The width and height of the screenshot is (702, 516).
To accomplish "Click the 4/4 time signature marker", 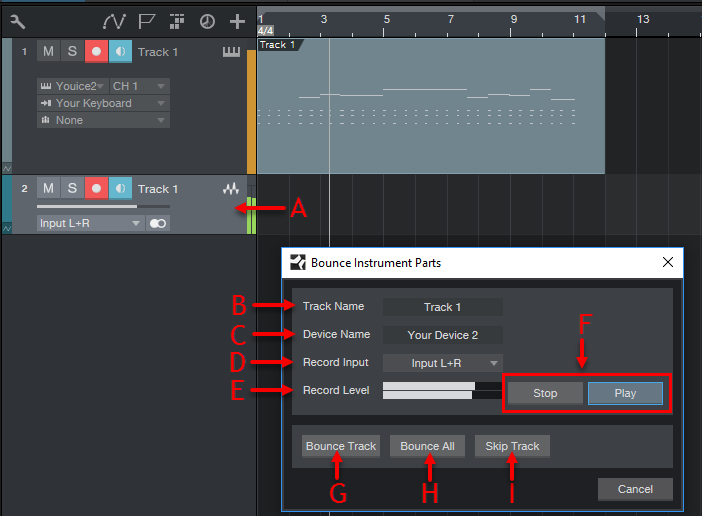I will point(265,31).
